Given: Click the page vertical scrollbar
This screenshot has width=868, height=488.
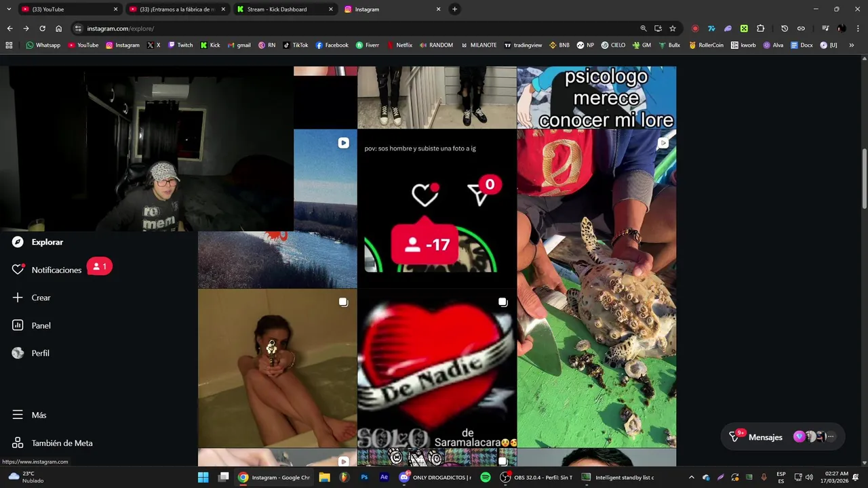Looking at the screenshot, I should pyautogui.click(x=864, y=178).
